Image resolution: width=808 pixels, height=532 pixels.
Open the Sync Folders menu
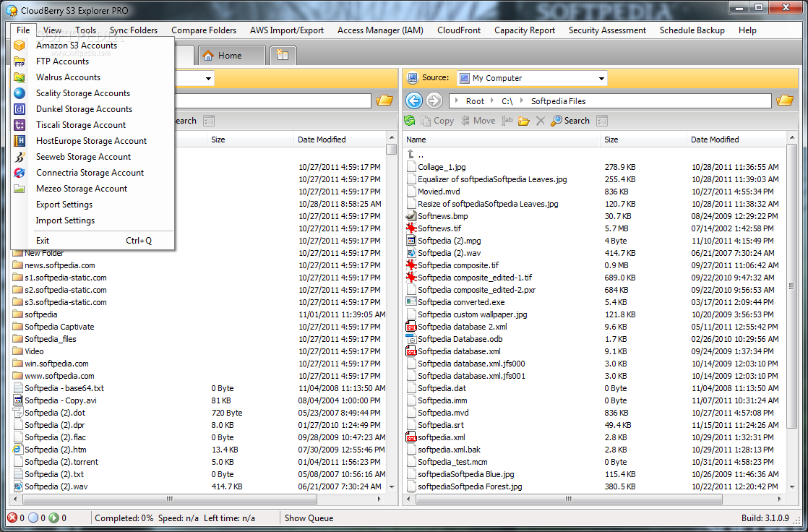pyautogui.click(x=134, y=30)
